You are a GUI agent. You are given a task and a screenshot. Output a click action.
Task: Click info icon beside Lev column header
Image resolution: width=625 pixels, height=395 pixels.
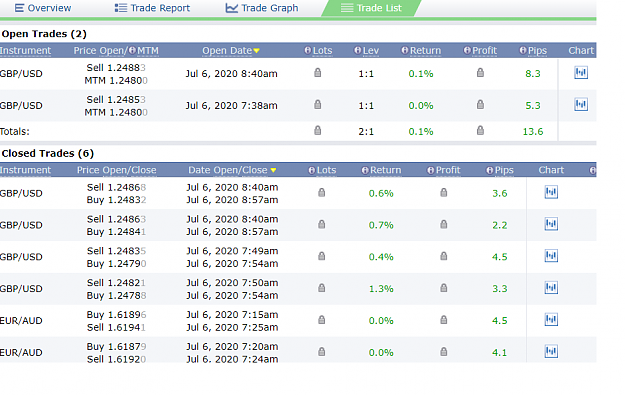pos(358,50)
